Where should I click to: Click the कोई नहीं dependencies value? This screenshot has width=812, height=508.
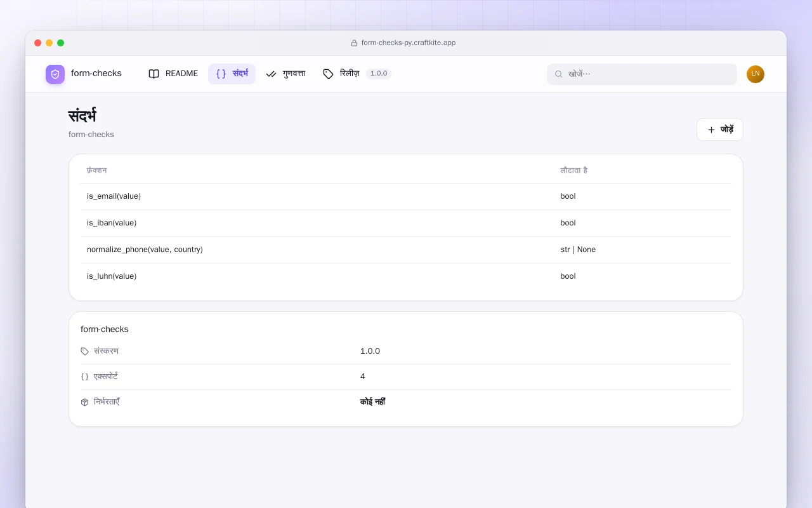click(x=373, y=402)
